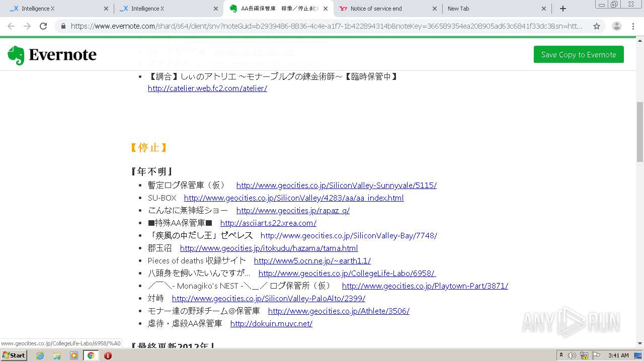Open the Chrome profile avatar menu
644x362 pixels.
click(x=617, y=26)
